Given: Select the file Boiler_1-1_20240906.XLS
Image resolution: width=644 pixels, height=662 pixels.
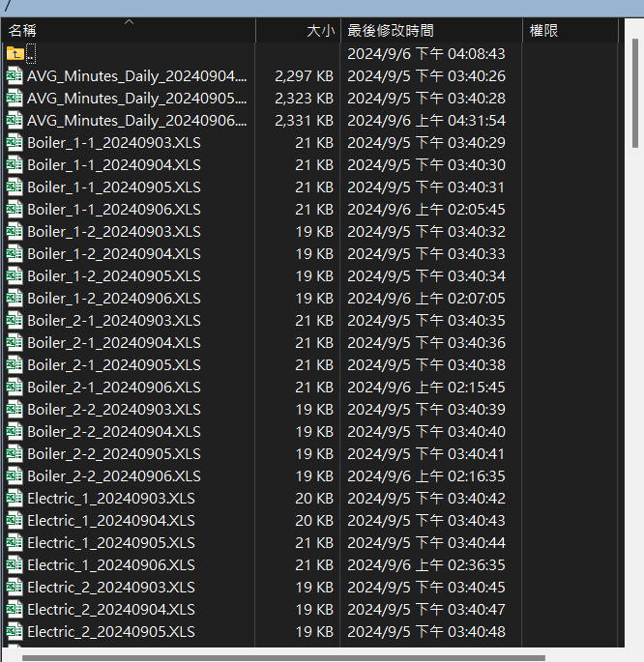Looking at the screenshot, I should click(x=114, y=209).
